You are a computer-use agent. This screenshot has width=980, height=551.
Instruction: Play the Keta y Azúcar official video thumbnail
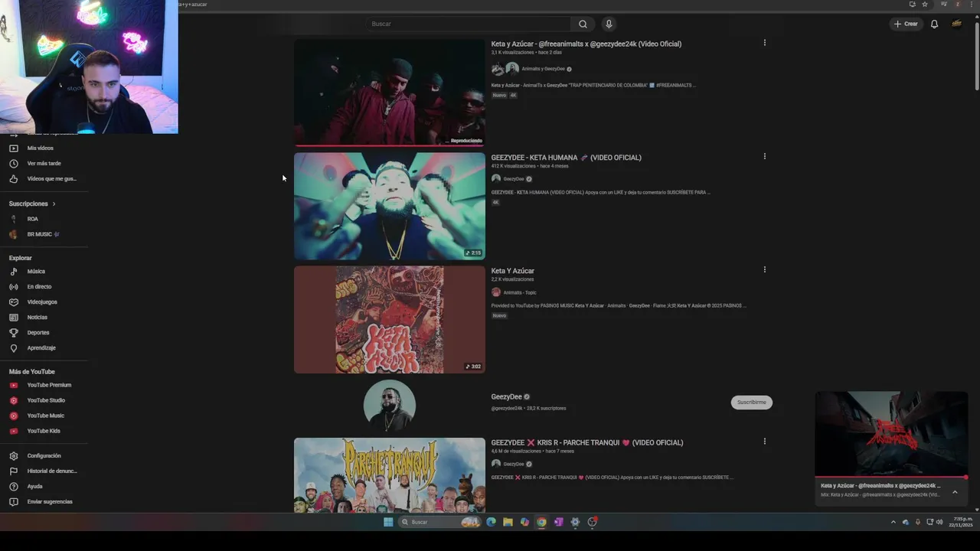pyautogui.click(x=390, y=92)
